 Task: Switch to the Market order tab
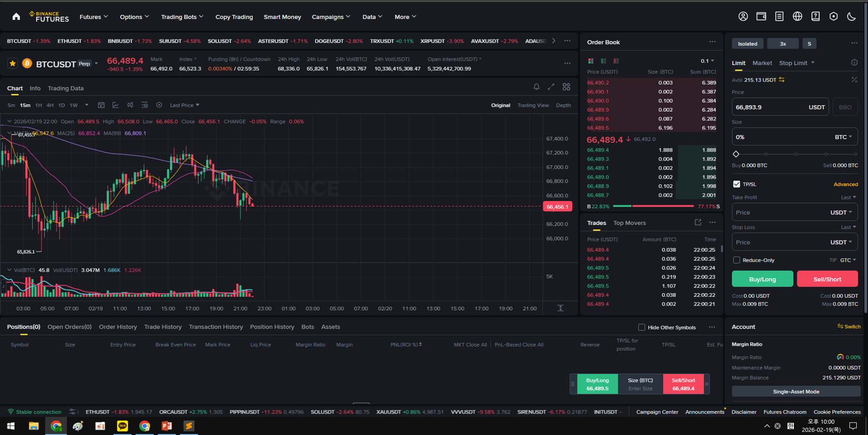click(x=762, y=63)
